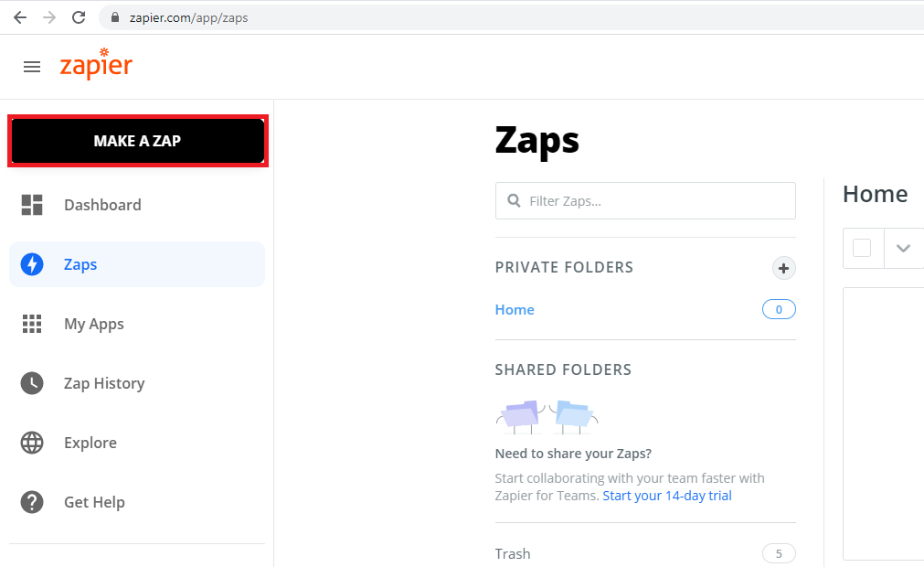Open the Home private folder
The image size is (924, 567).
(515, 310)
